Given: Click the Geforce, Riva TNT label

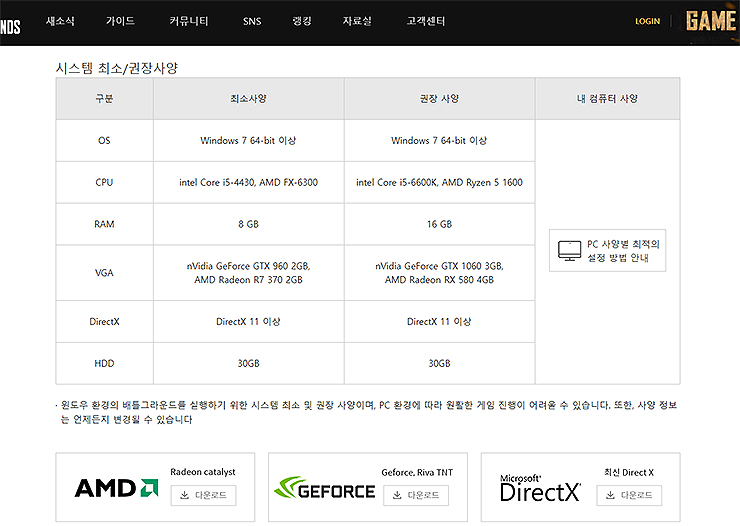Looking at the screenshot, I should coord(417,473).
